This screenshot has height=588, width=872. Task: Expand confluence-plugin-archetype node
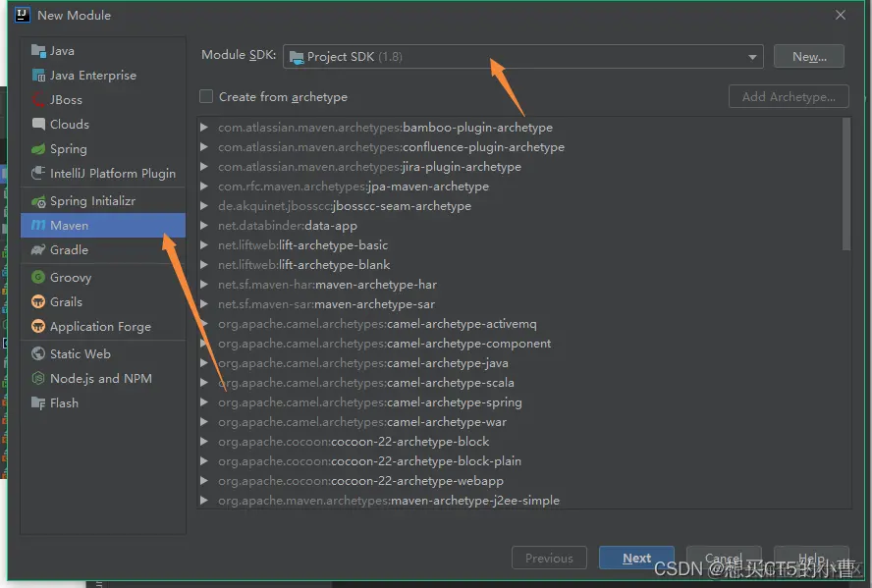pyautogui.click(x=204, y=146)
